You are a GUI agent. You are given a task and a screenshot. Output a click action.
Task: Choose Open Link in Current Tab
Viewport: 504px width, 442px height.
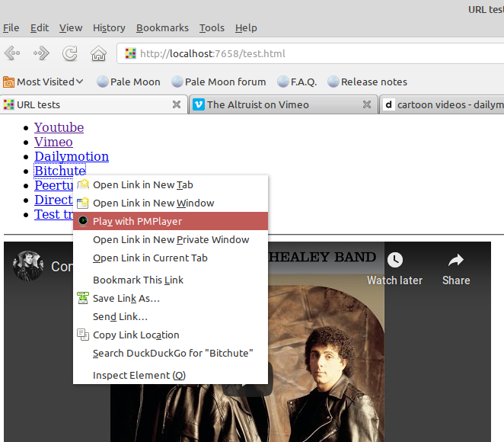click(x=171, y=258)
